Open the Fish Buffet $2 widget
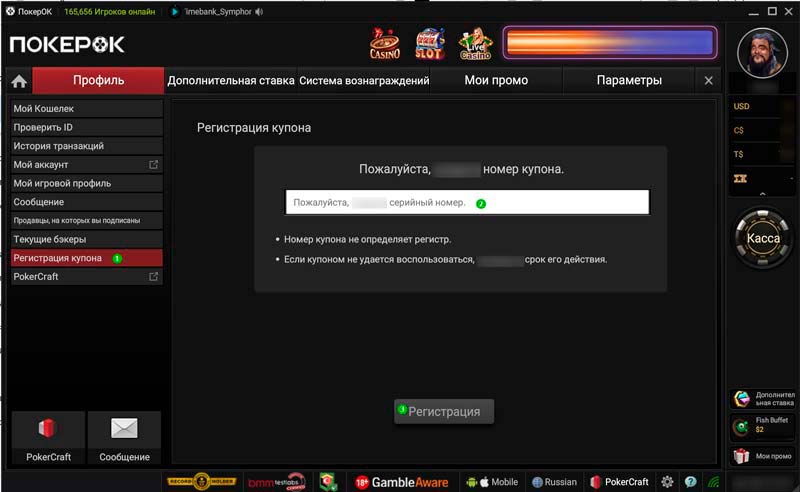The width and height of the screenshot is (800, 492). pos(763,425)
